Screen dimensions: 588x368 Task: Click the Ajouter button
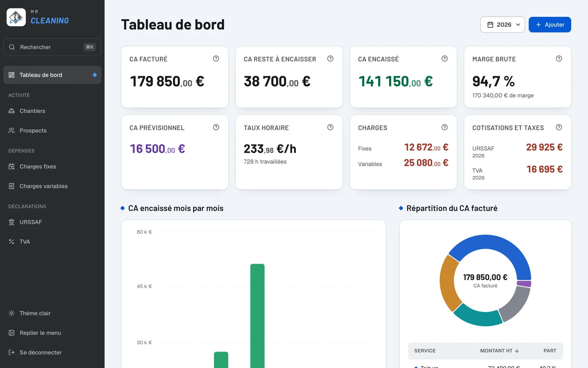coord(550,25)
